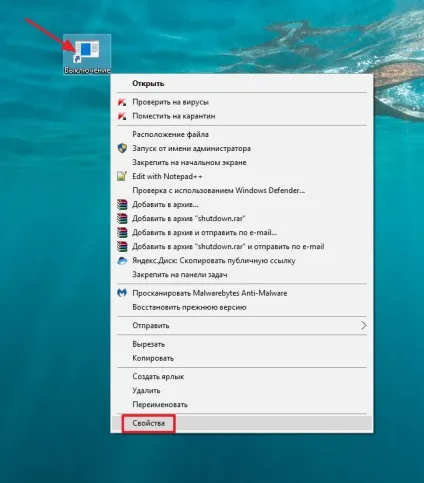The height and width of the screenshot is (483, 424).
Task: Expand the Отправить submenu arrow
Action: click(364, 325)
